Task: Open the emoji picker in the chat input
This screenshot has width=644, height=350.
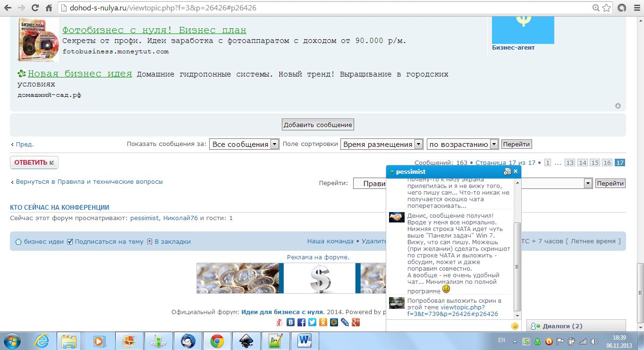Action: [515, 326]
